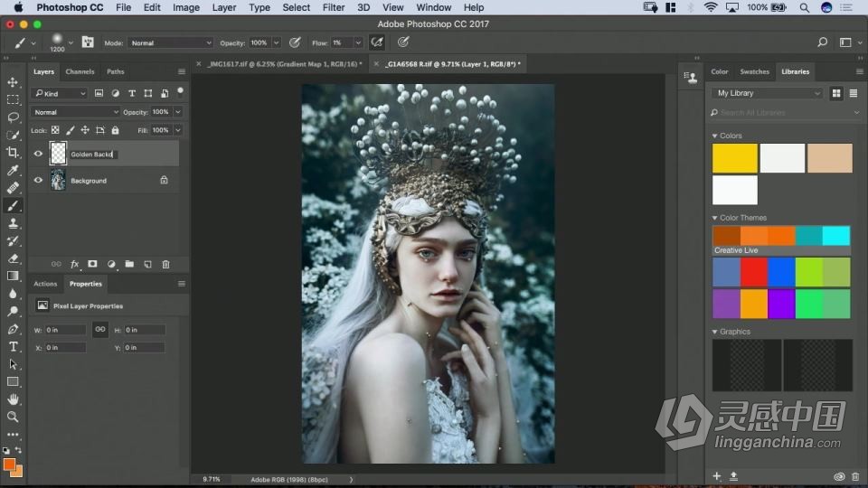Open the layer filter Kind dropdown
868x488 pixels.
click(60, 93)
